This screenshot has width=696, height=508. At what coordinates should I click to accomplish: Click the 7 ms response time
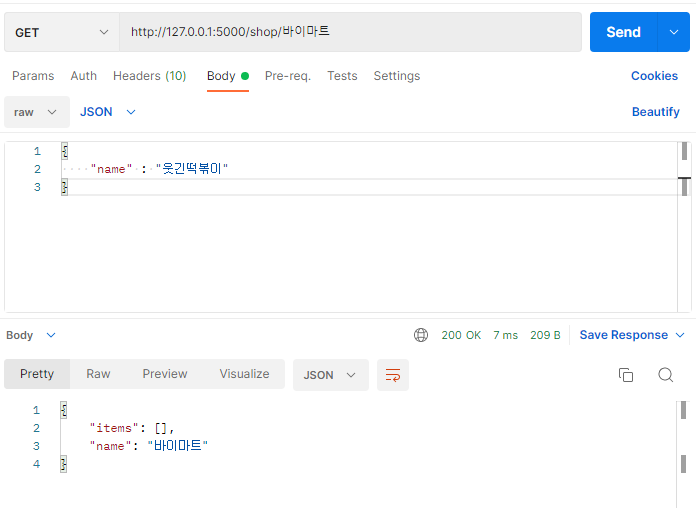point(506,335)
